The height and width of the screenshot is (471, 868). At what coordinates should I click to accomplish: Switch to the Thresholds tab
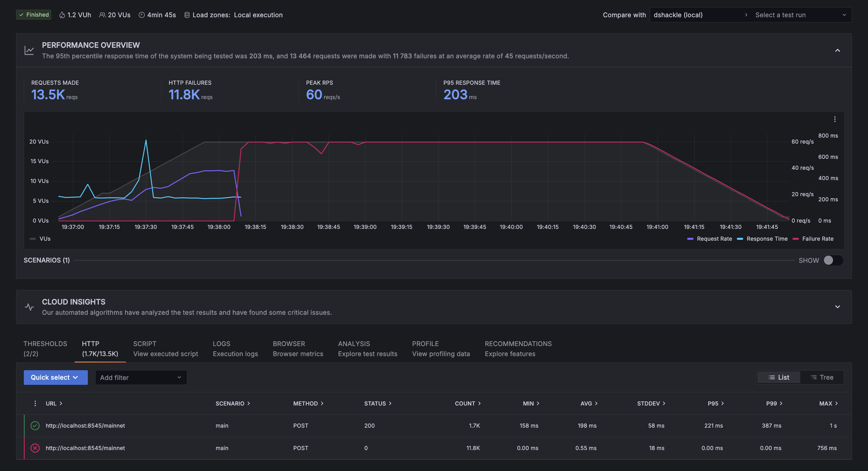pyautogui.click(x=45, y=349)
